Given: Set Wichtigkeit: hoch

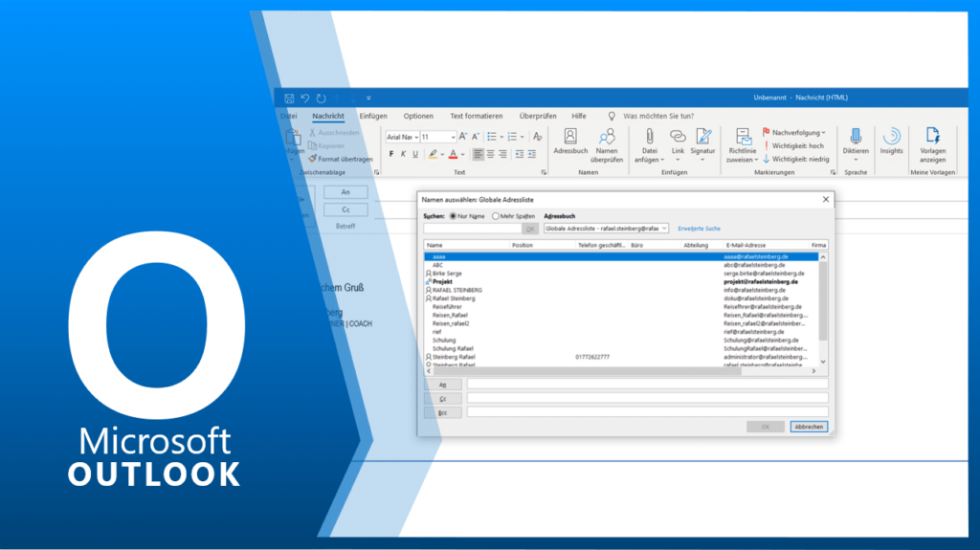Looking at the screenshot, I should [x=793, y=145].
